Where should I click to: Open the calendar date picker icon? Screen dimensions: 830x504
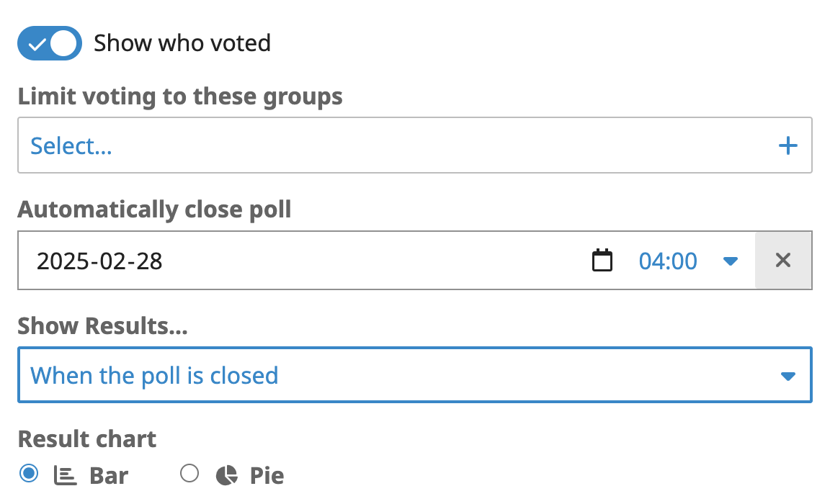pyautogui.click(x=602, y=261)
